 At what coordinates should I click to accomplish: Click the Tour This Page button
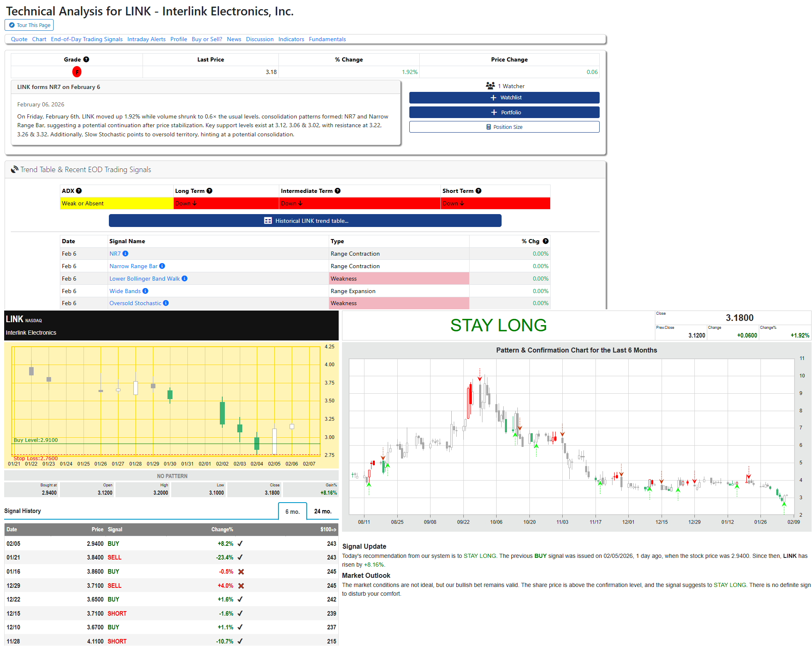[29, 25]
